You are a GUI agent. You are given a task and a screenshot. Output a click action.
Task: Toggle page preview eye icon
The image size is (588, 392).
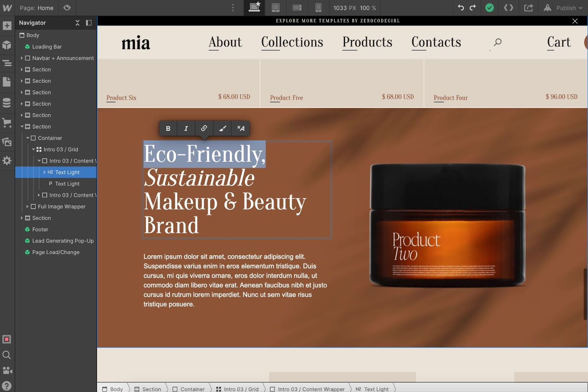pyautogui.click(x=67, y=8)
